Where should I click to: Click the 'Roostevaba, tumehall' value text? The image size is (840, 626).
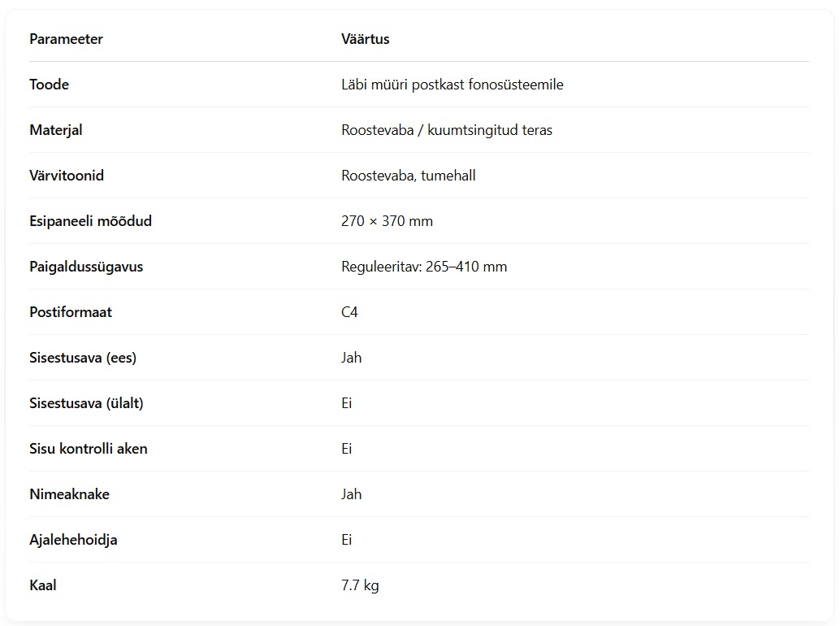pos(408,176)
